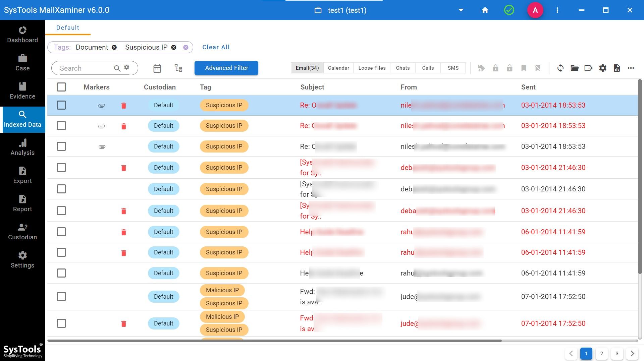
Task: Open the Custodian section
Action: click(22, 232)
